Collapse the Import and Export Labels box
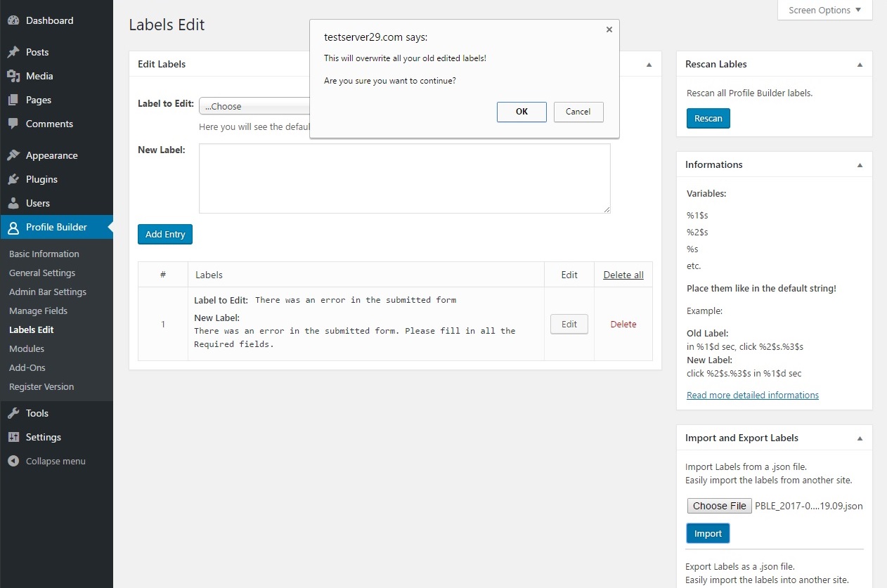This screenshot has width=887, height=588. pyautogui.click(x=860, y=438)
